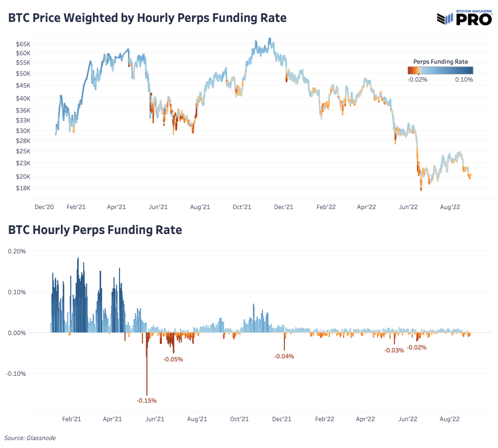Select the $18K price axis label
This screenshot has width=498, height=448.
(23, 188)
